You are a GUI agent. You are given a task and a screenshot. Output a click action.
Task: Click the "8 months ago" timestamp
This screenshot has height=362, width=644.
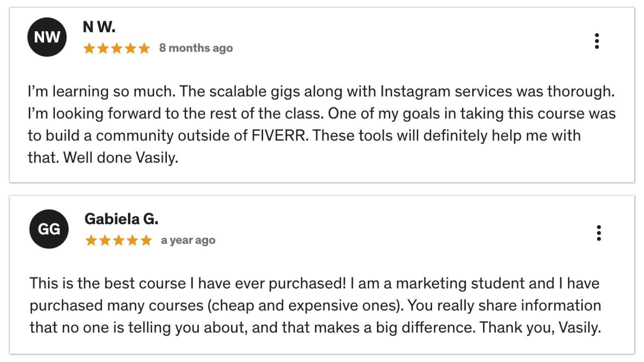pos(196,48)
